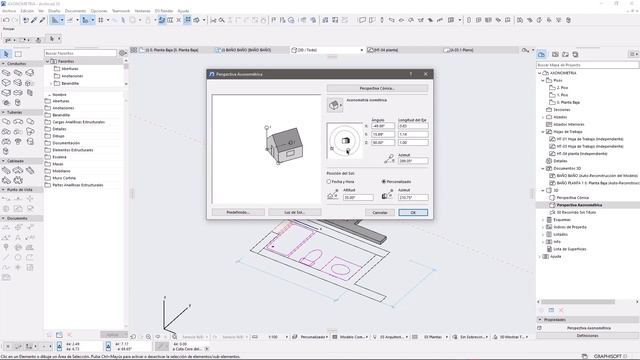640x360 pixels.
Task: Select the Pick Up Parameters eyedropper
Action: (x=34, y=20)
